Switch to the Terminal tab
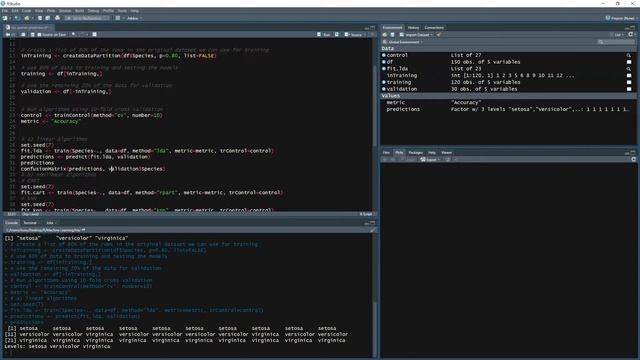This screenshot has width=640, height=360. (x=30, y=223)
